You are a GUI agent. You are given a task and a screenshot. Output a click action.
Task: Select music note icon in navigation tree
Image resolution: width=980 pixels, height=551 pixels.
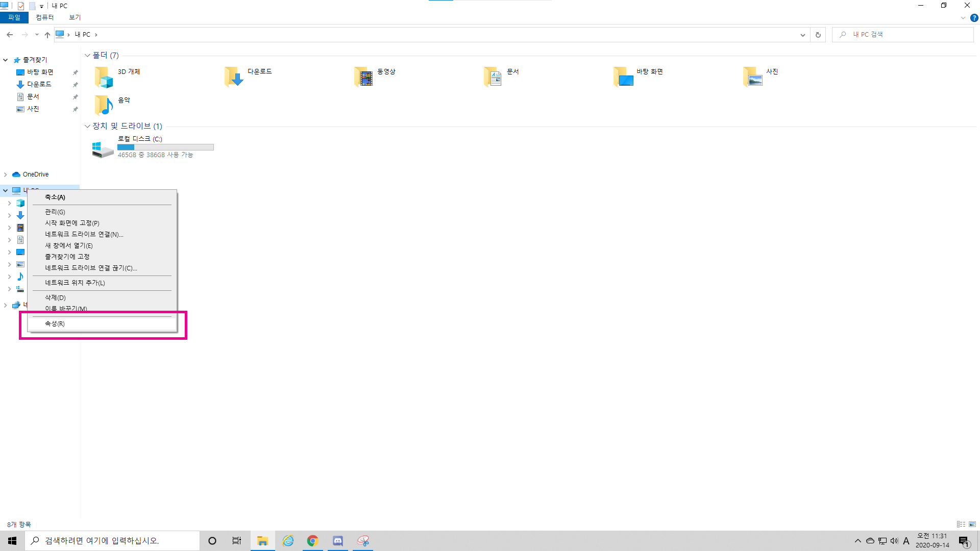pos(20,277)
